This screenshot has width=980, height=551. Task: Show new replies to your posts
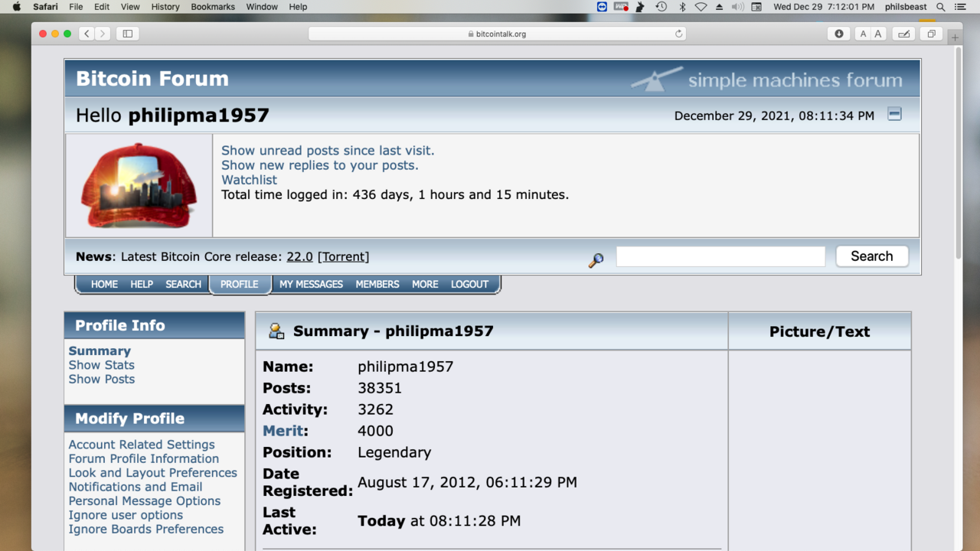pyautogui.click(x=320, y=165)
